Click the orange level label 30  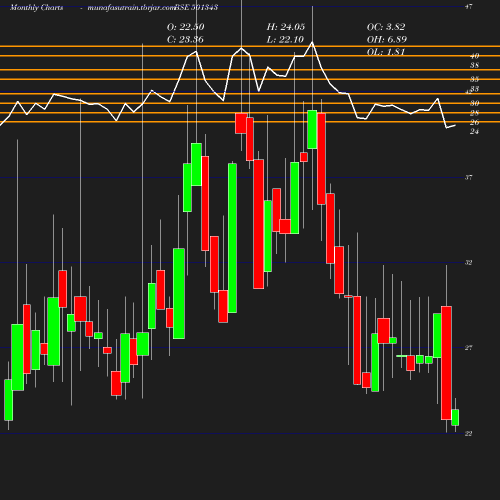[x=475, y=103]
